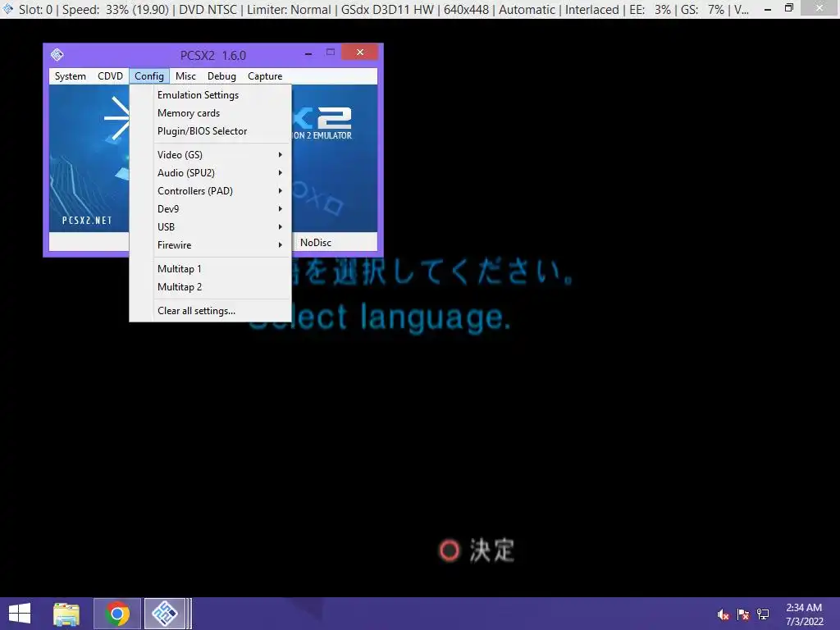Image resolution: width=840 pixels, height=630 pixels.
Task: Click the Select language text
Action: coord(380,317)
